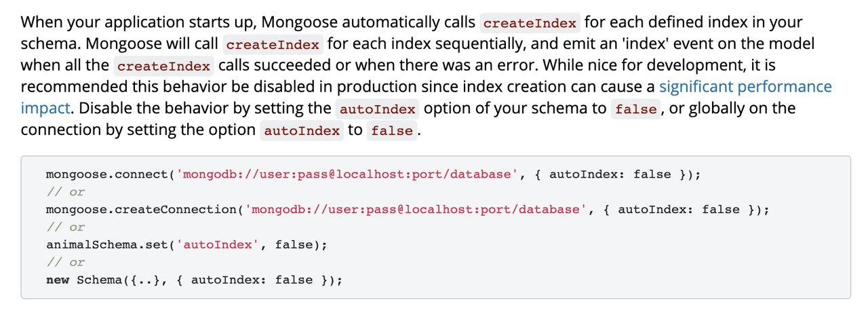868x312 pixels.
Task: Click the third createIndex inline code
Action: pos(164,66)
